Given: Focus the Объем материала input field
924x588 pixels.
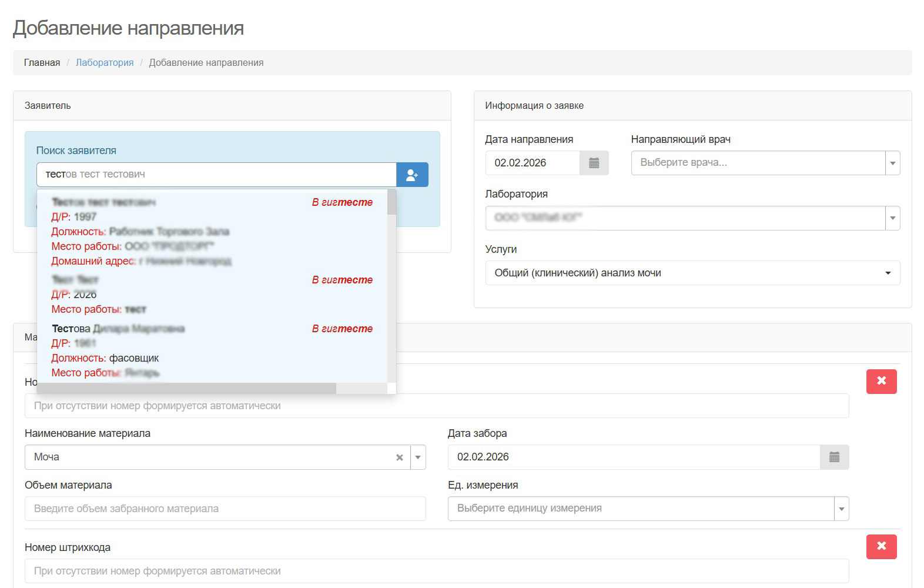Looking at the screenshot, I should coord(225,509).
